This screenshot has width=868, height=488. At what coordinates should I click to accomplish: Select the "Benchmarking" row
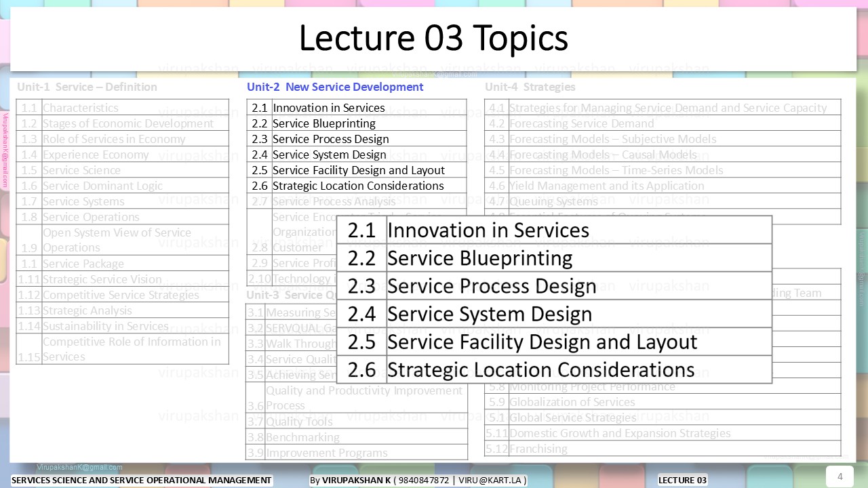(x=357, y=437)
